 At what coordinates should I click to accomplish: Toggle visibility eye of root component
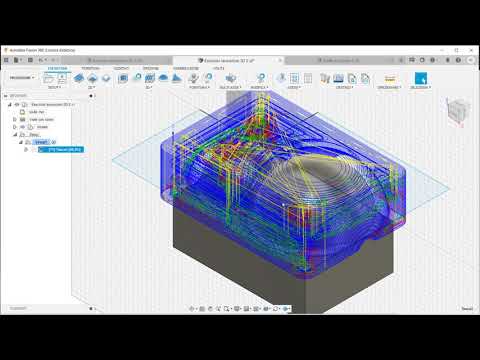[x=17, y=105]
